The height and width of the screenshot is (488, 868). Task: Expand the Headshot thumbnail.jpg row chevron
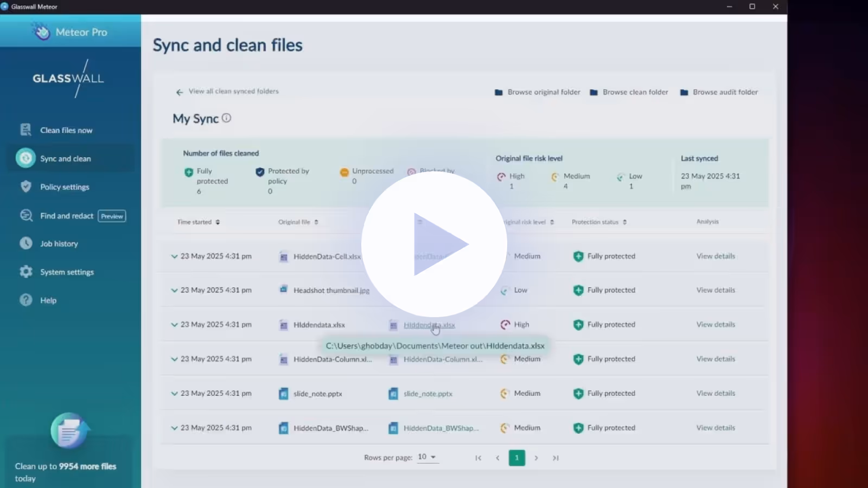[x=174, y=291]
